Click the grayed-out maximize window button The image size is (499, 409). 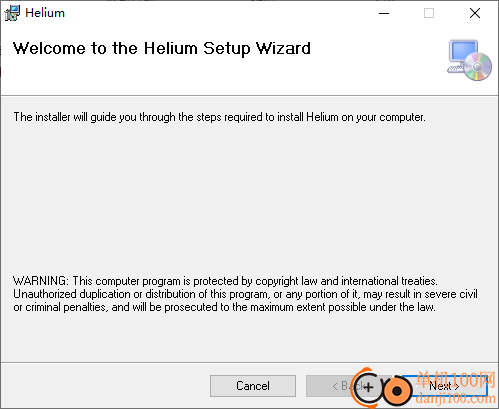tap(429, 13)
